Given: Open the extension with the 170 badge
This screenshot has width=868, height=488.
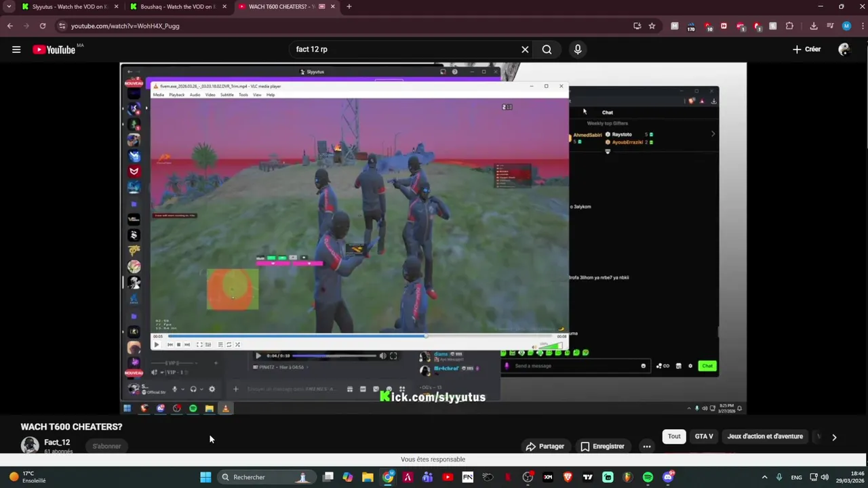Looking at the screenshot, I should point(690,26).
